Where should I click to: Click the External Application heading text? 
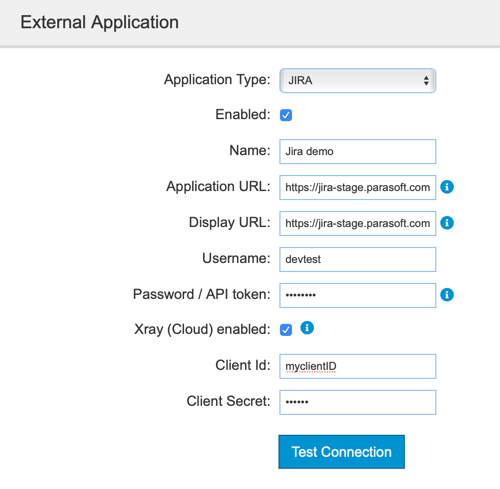point(99,23)
